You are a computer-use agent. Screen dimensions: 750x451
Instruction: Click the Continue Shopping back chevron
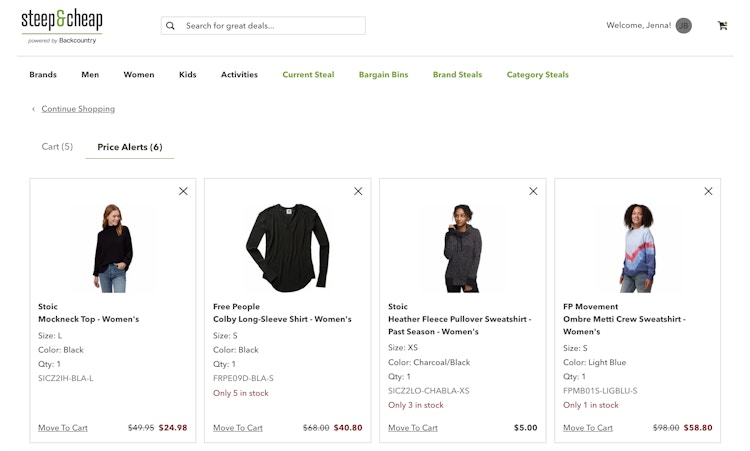33,110
